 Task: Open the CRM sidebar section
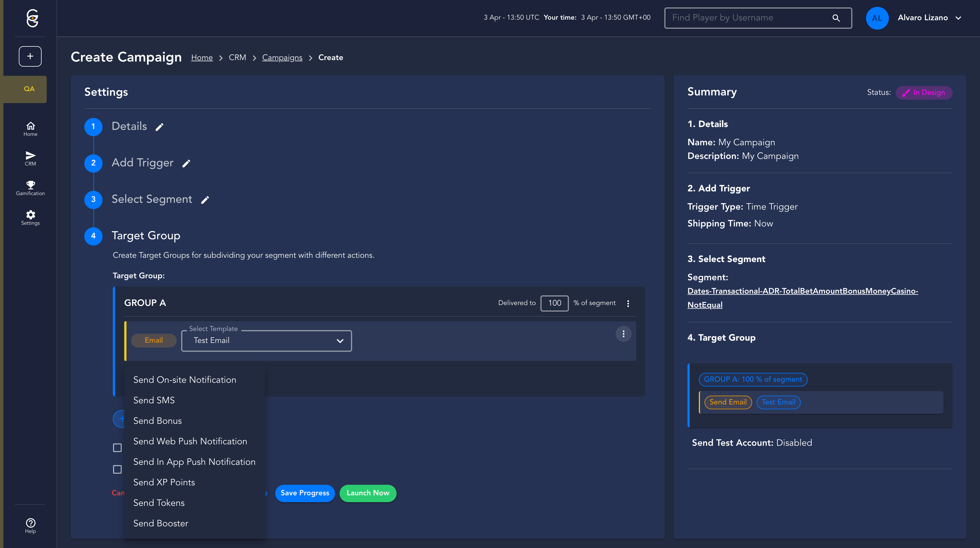coord(30,158)
